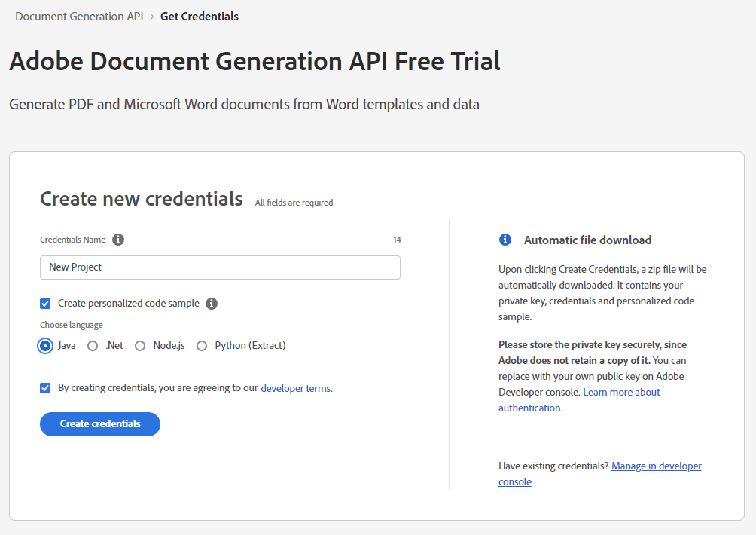This screenshot has height=535, width=756.
Task: Click the character counter showing 14
Action: tap(397, 240)
